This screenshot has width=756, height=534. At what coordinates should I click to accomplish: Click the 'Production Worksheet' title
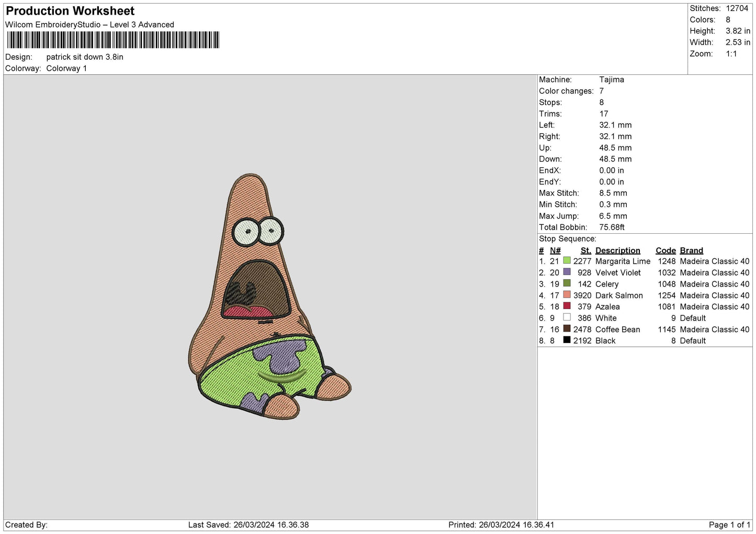pyautogui.click(x=70, y=11)
